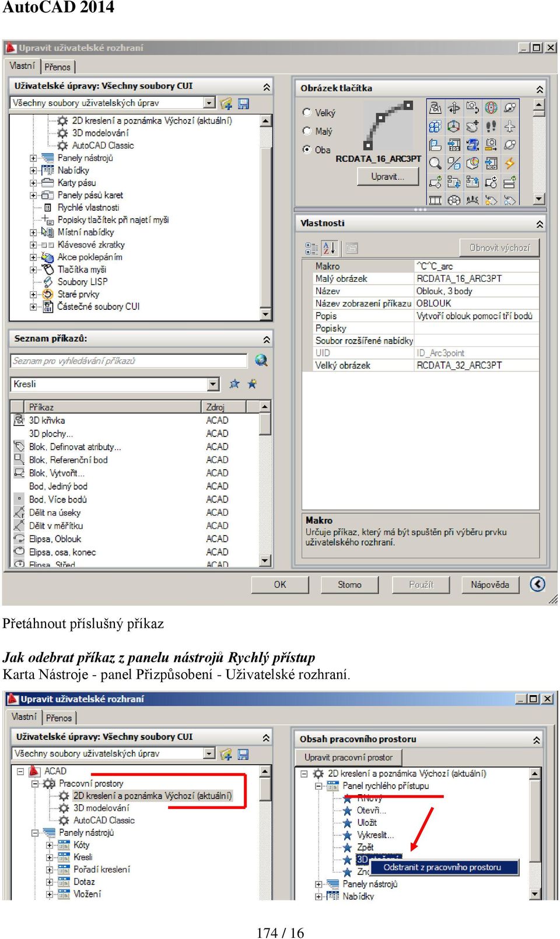Viewport: 560px width, 939px height.
Task: Expand the Kóty toolbar node in lower tree
Action: (x=50, y=845)
